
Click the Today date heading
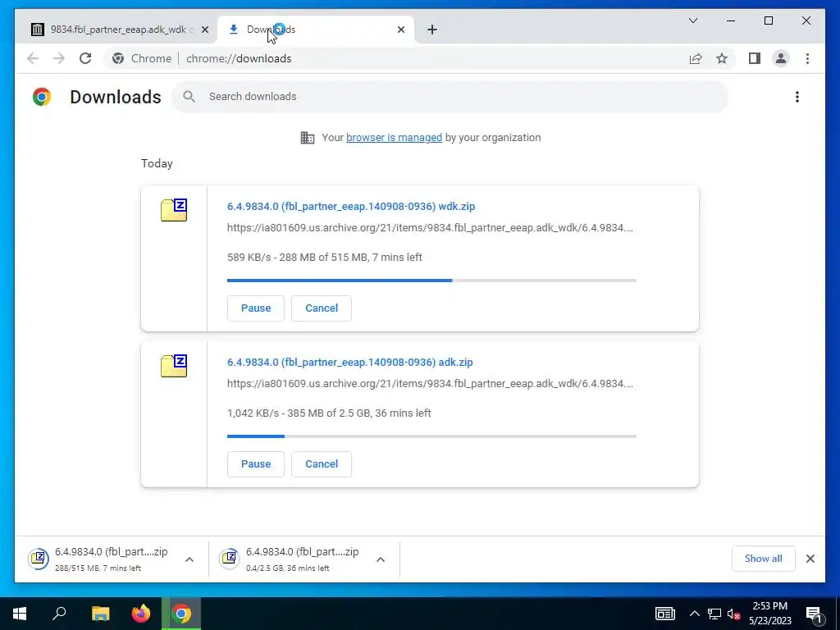pyautogui.click(x=157, y=163)
